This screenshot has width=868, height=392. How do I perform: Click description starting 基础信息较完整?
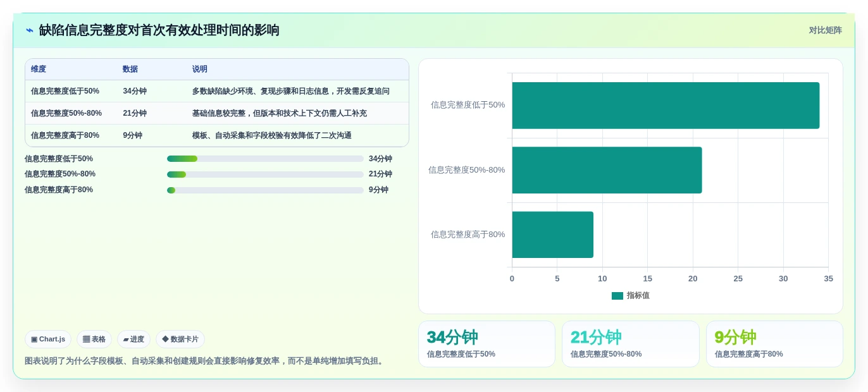coord(280,113)
